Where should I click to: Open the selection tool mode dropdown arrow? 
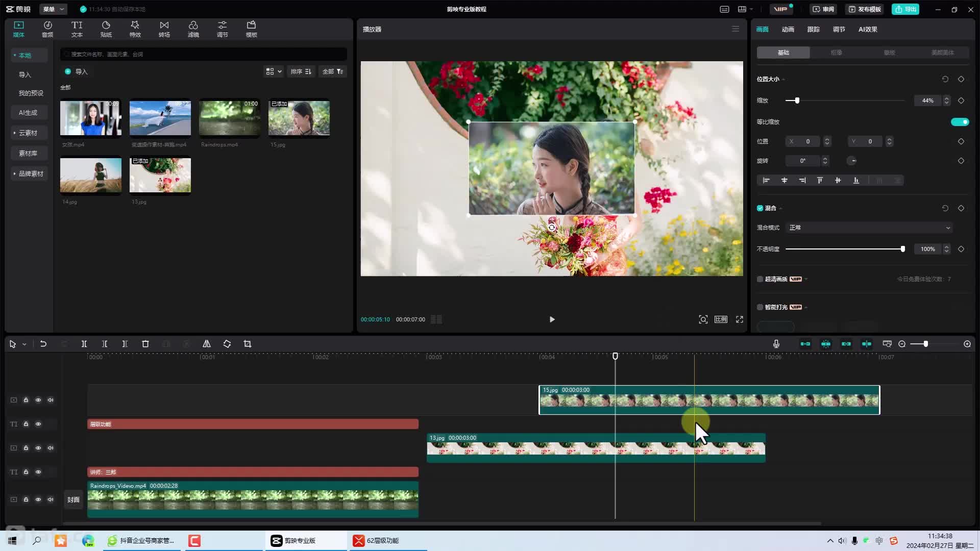click(x=24, y=344)
